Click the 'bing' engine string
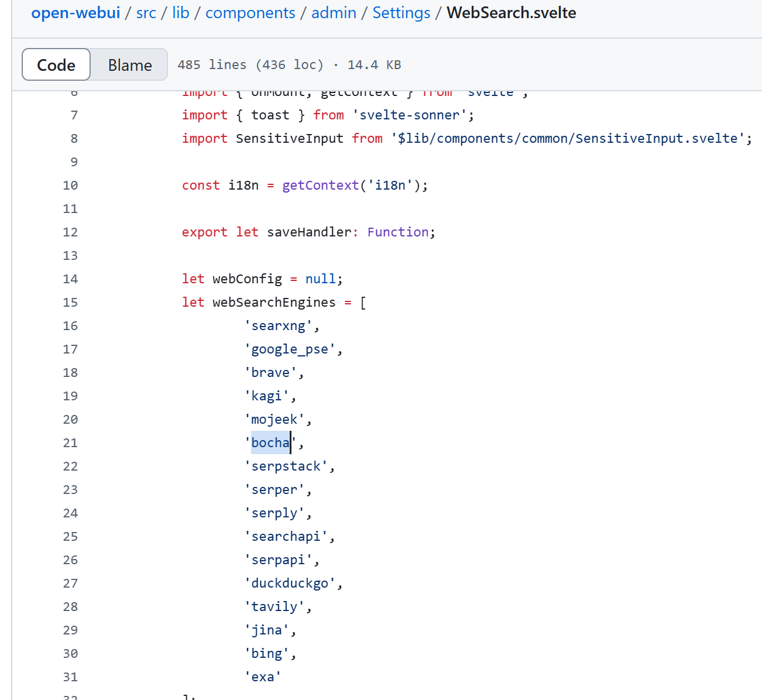Screen dimensions: 762x700 (x=266, y=654)
